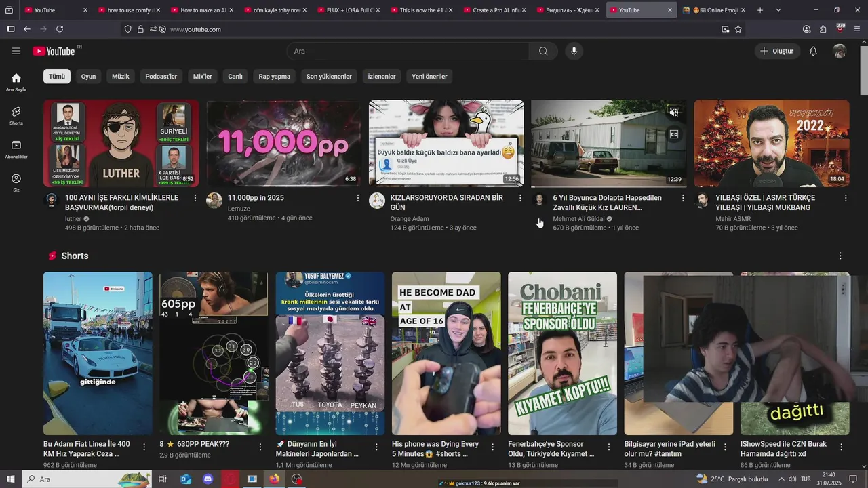Filter by Oyun chip
This screenshot has height=488, width=868.
click(x=89, y=77)
